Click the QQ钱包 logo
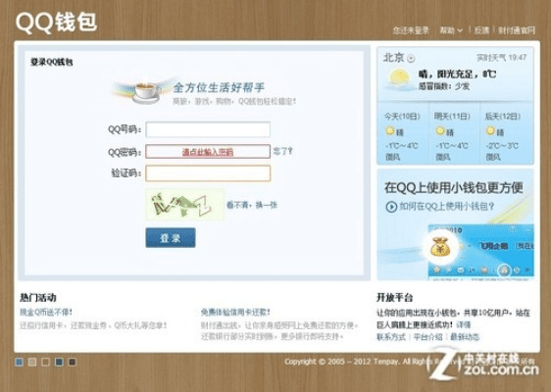This screenshot has height=392, width=551. (56, 23)
